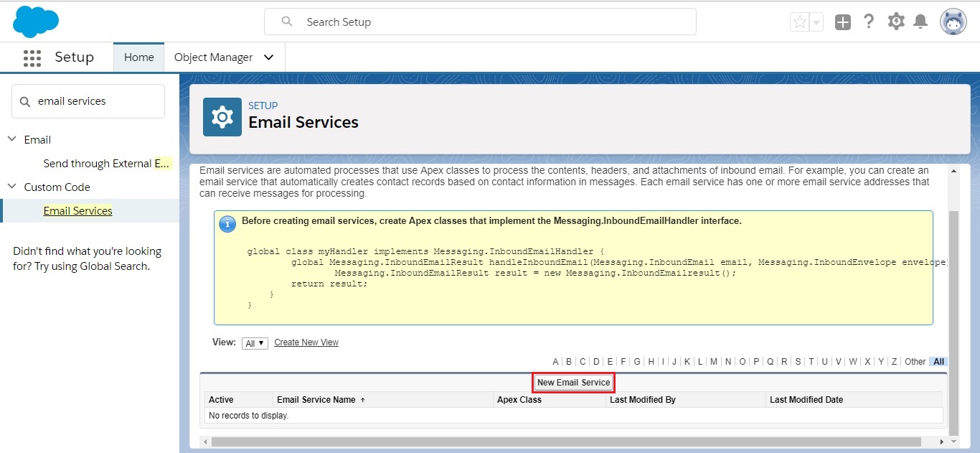Click the Email Services gear header icon
This screenshot has height=453, width=980.
click(222, 117)
